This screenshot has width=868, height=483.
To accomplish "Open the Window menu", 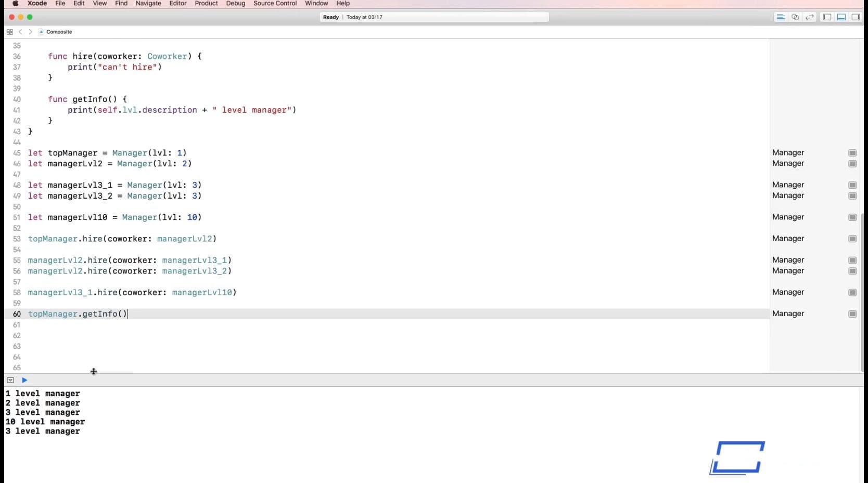I will tap(316, 3).
